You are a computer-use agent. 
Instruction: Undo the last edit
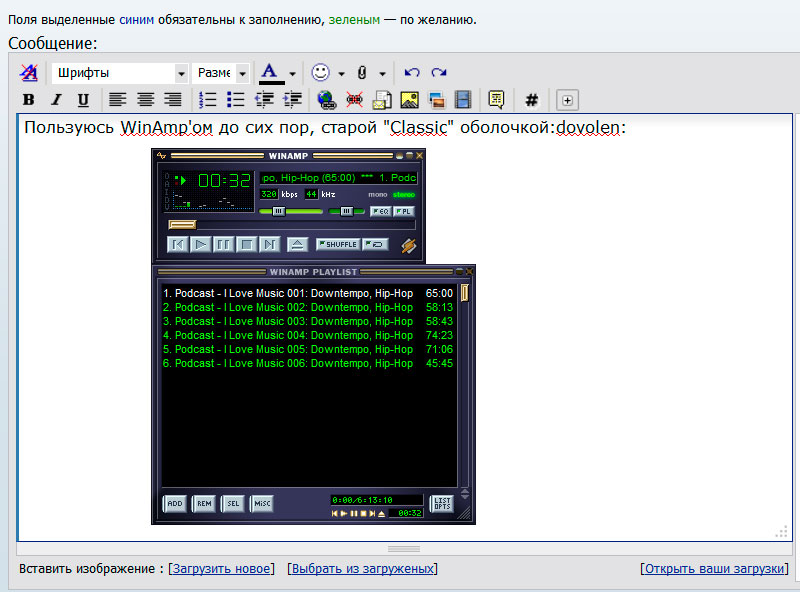[x=412, y=72]
